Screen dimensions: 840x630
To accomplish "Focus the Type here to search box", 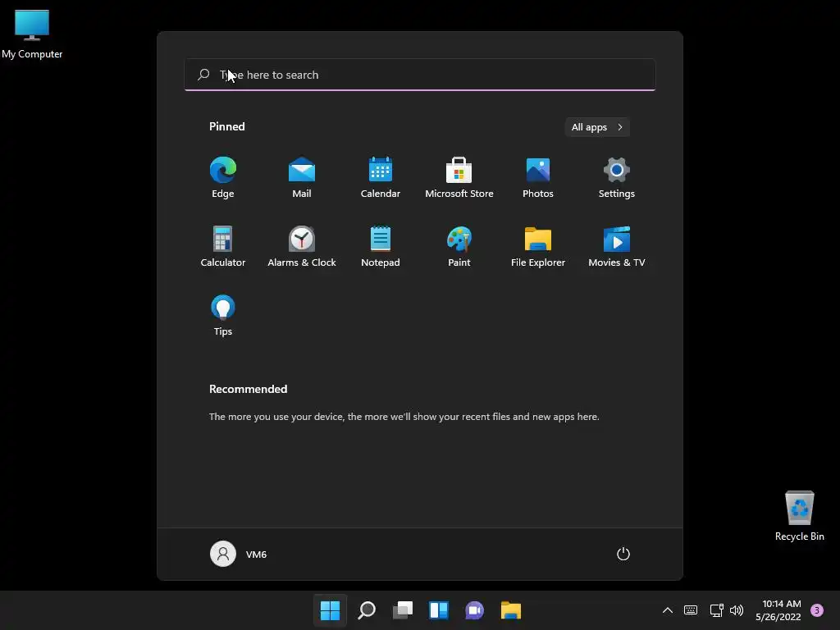I will 420,75.
